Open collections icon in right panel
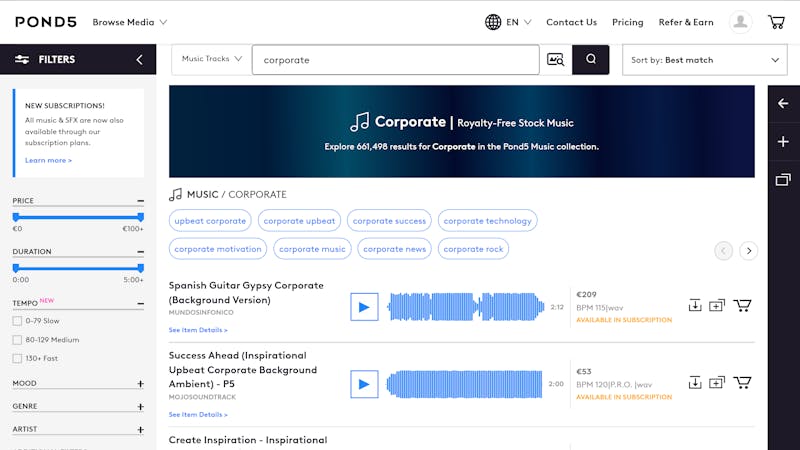 (783, 180)
